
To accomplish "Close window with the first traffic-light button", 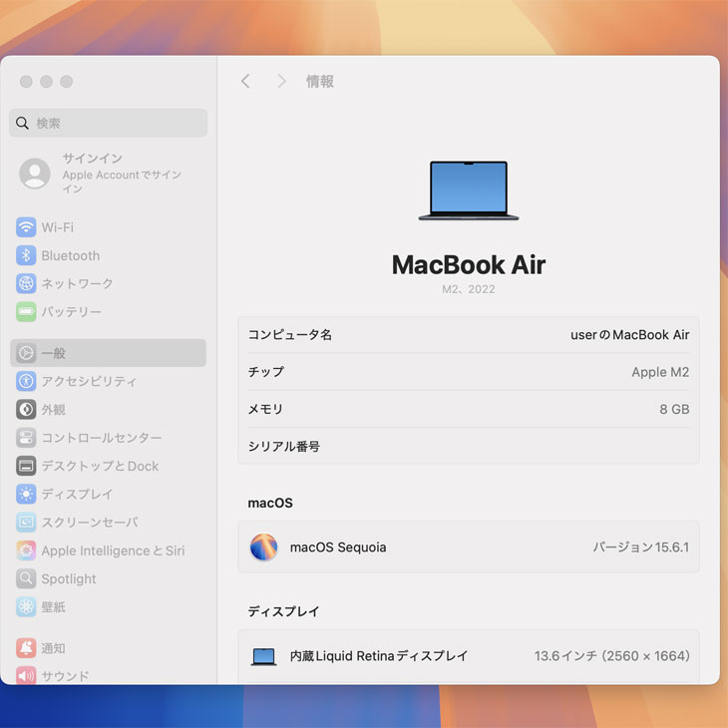I will (x=26, y=82).
